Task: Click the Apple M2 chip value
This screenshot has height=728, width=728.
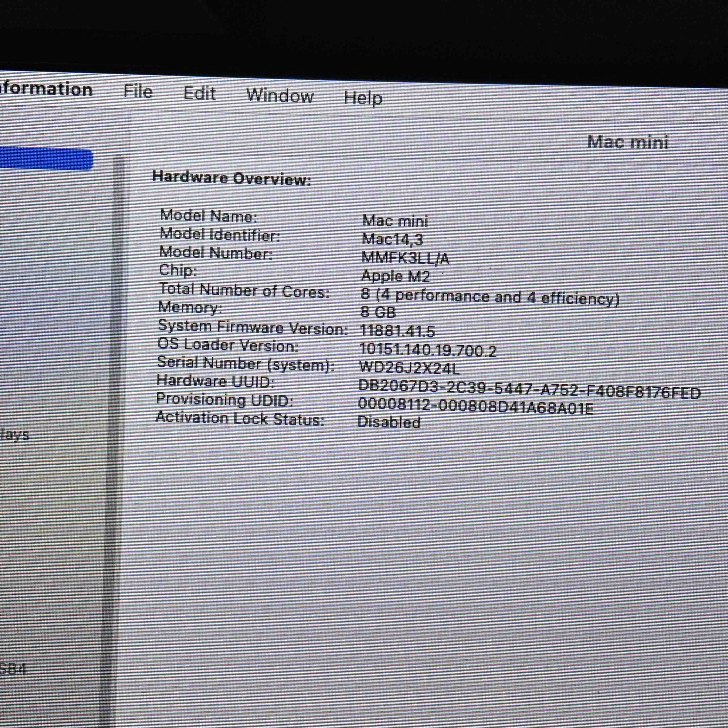Action: 395,276
